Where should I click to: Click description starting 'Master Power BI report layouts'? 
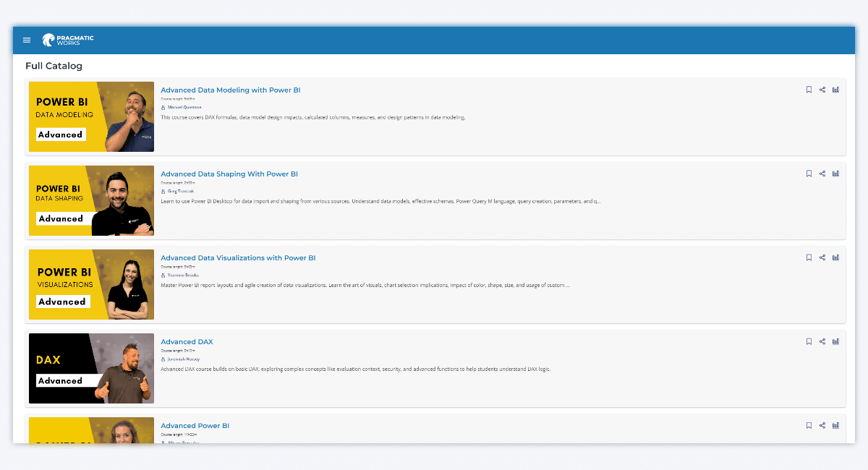[x=365, y=285]
